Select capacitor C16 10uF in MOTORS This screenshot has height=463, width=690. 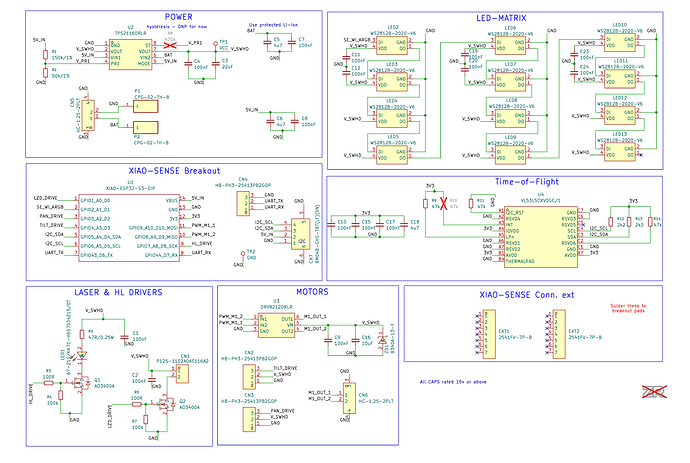pyautogui.click(x=356, y=340)
